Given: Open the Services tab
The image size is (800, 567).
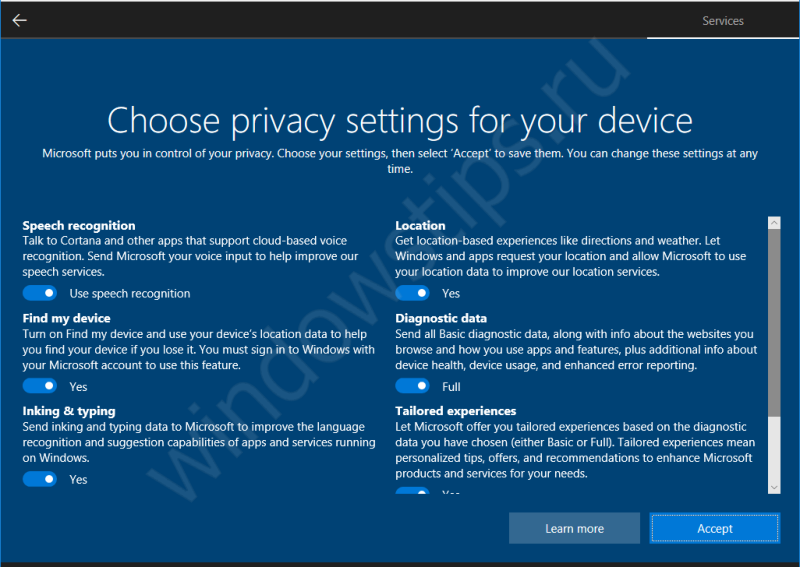Looking at the screenshot, I should [x=722, y=21].
